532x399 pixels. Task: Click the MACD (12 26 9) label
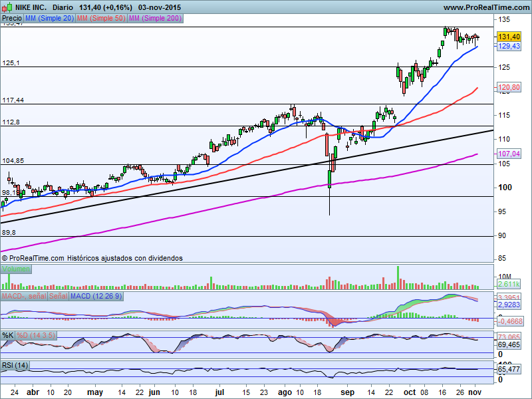click(x=96, y=296)
